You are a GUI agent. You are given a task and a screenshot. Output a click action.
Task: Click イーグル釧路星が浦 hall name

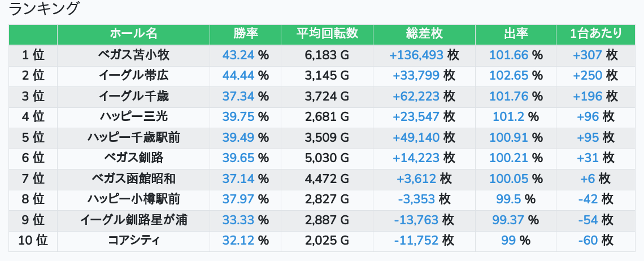tap(133, 220)
